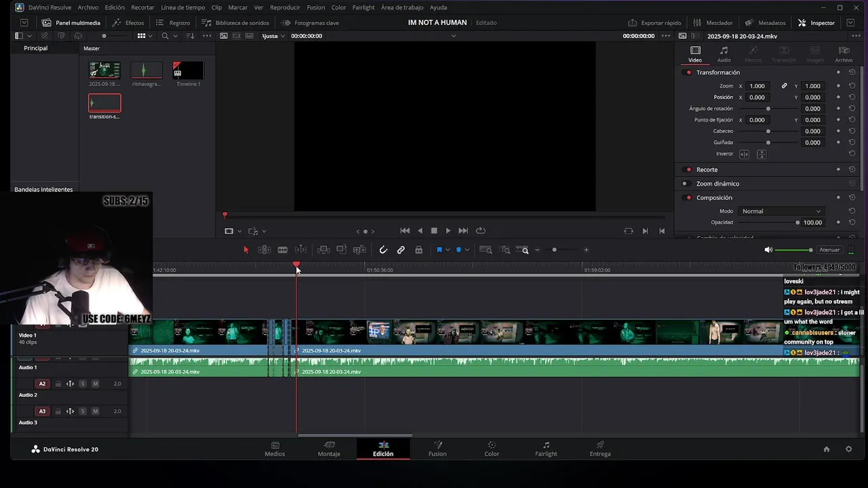Toggle timeline snapping magnet
The width and height of the screenshot is (868, 488).
click(x=383, y=250)
